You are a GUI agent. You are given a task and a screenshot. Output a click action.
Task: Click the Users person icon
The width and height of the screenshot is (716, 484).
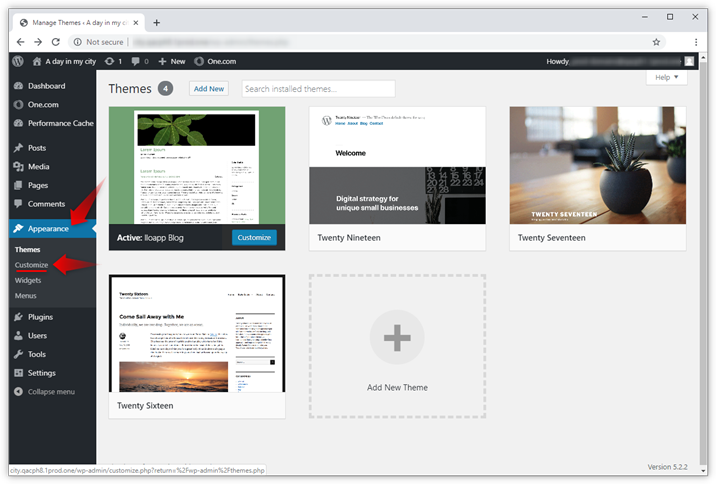point(18,336)
